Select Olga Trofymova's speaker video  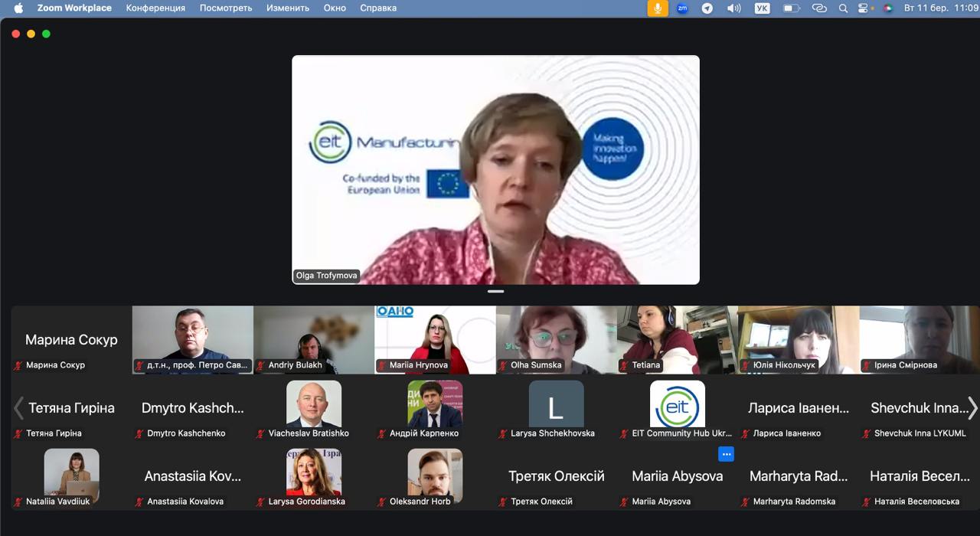495,170
